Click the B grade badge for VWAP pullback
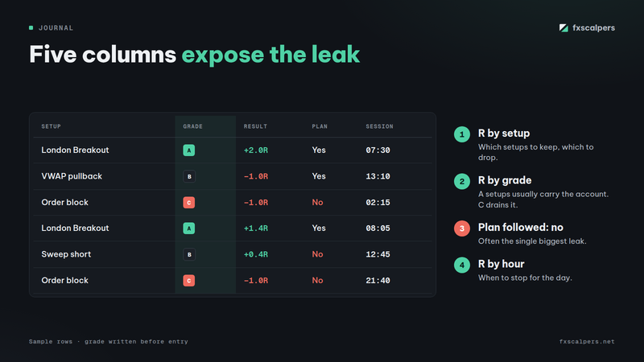The height and width of the screenshot is (362, 644). [189, 176]
